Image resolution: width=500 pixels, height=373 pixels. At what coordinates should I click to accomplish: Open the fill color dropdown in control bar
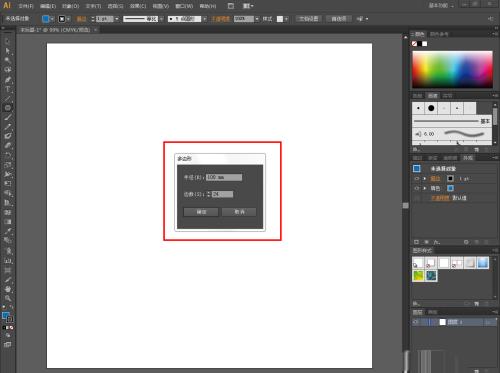[52, 19]
